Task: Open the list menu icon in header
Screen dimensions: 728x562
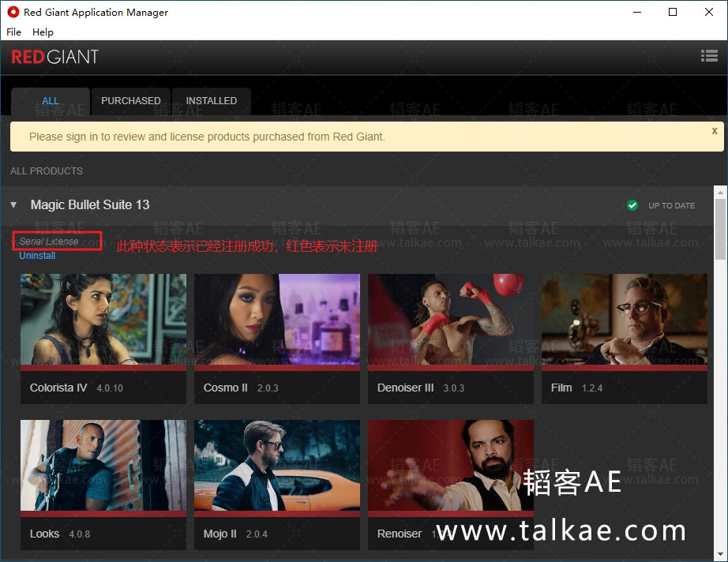Action: coord(709,56)
